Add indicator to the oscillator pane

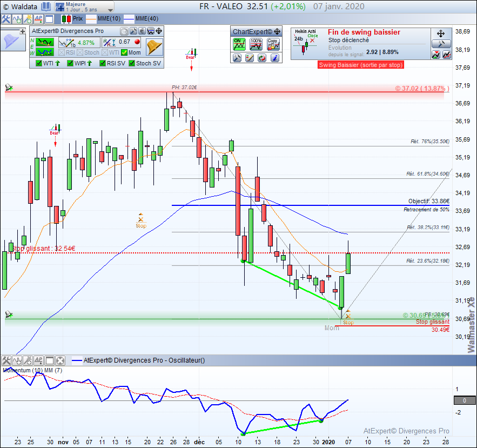point(17,360)
